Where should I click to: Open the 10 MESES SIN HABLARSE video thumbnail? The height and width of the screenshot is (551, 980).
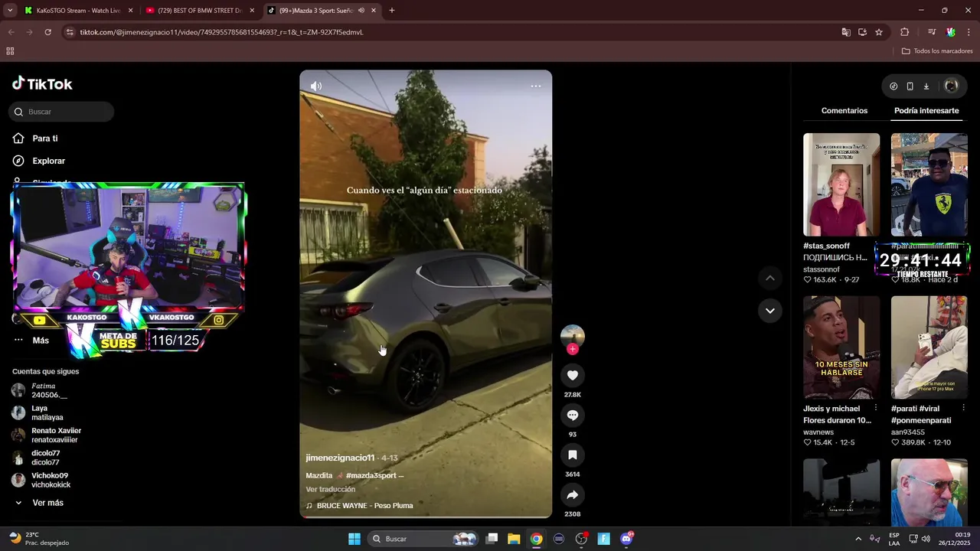click(x=841, y=347)
